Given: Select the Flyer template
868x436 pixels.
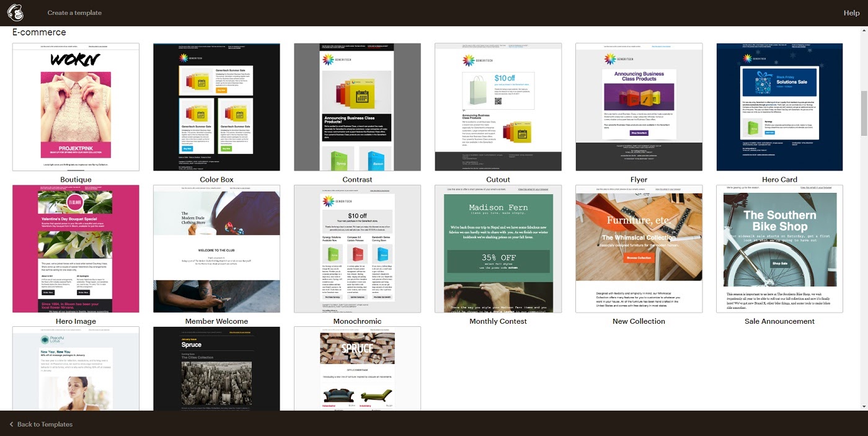Looking at the screenshot, I should (639, 106).
